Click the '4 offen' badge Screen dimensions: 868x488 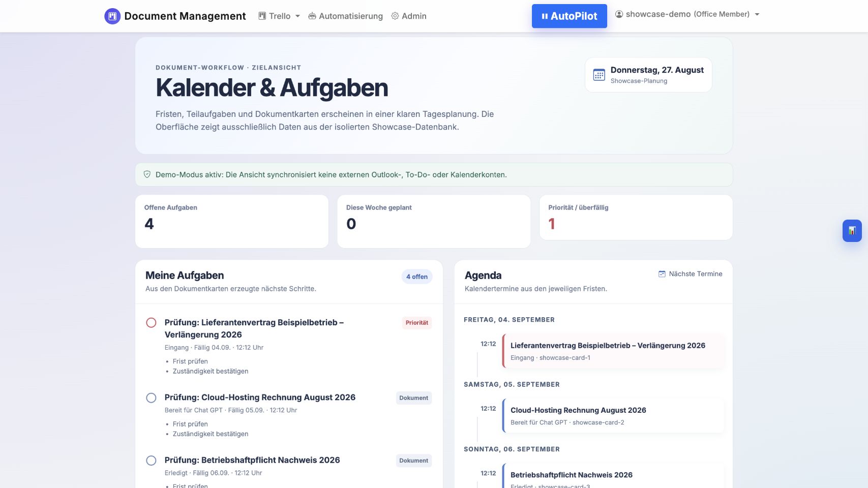pos(417,277)
